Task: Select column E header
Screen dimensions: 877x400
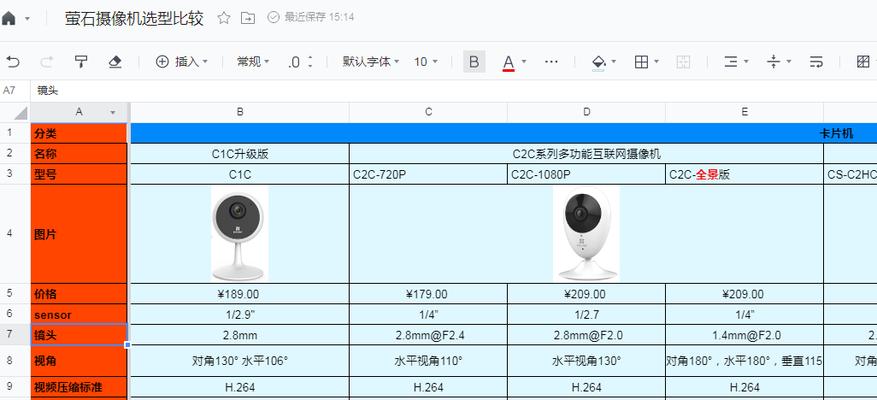Action: point(744,112)
